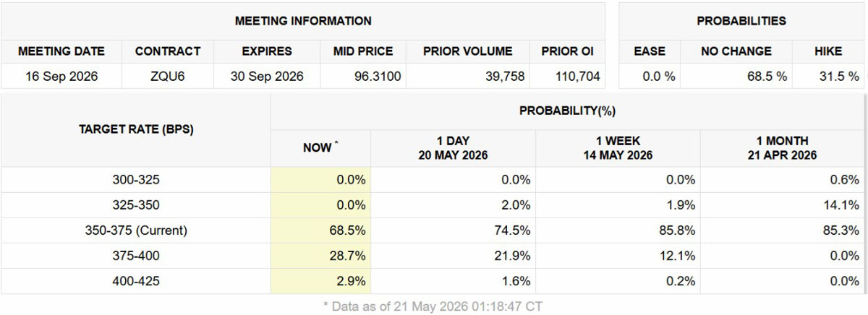
Task: Select the 31.5 % hike probability
Action: (839, 76)
